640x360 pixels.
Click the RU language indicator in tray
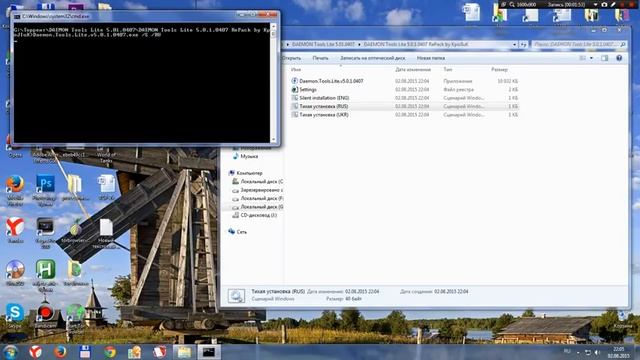[x=567, y=351]
